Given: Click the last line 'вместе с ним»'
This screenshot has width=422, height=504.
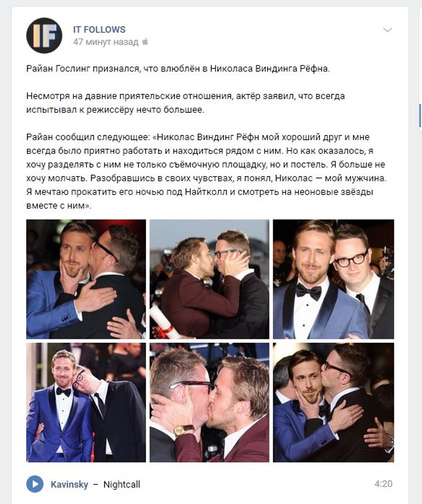Looking at the screenshot, I should [x=59, y=206].
